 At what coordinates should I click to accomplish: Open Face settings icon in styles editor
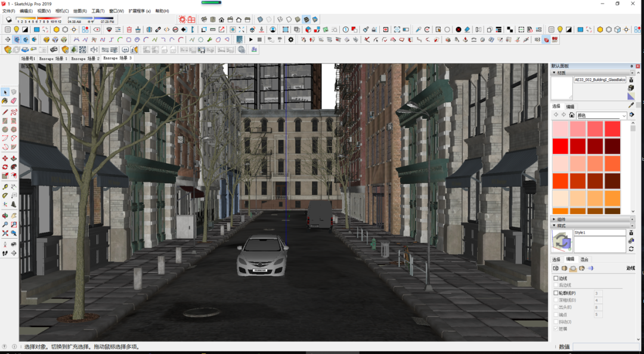tap(564, 268)
